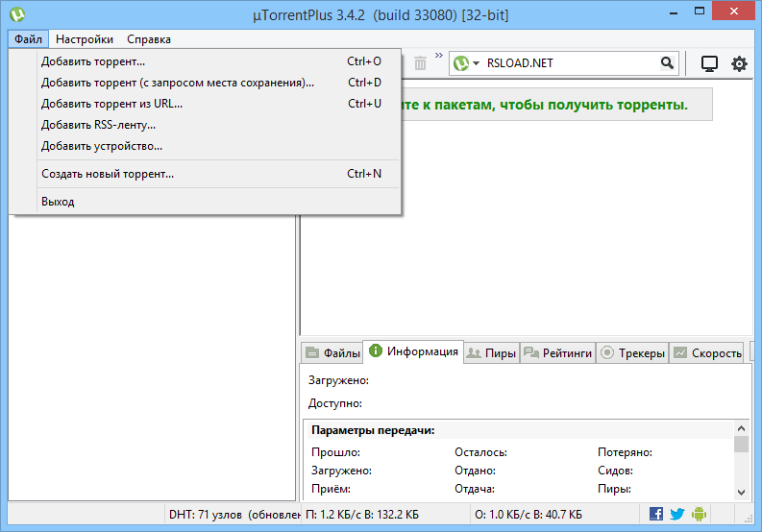
Task: Open the Справка menu
Action: (x=149, y=39)
